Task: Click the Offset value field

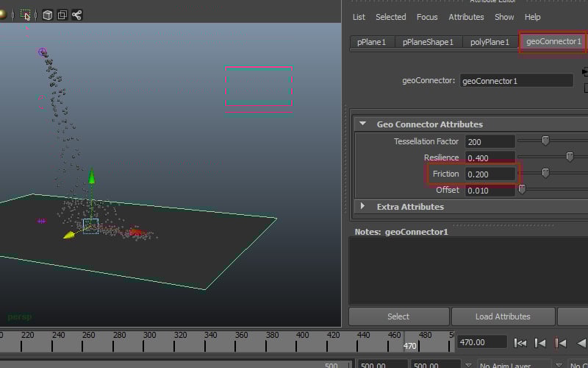Action: coord(490,191)
